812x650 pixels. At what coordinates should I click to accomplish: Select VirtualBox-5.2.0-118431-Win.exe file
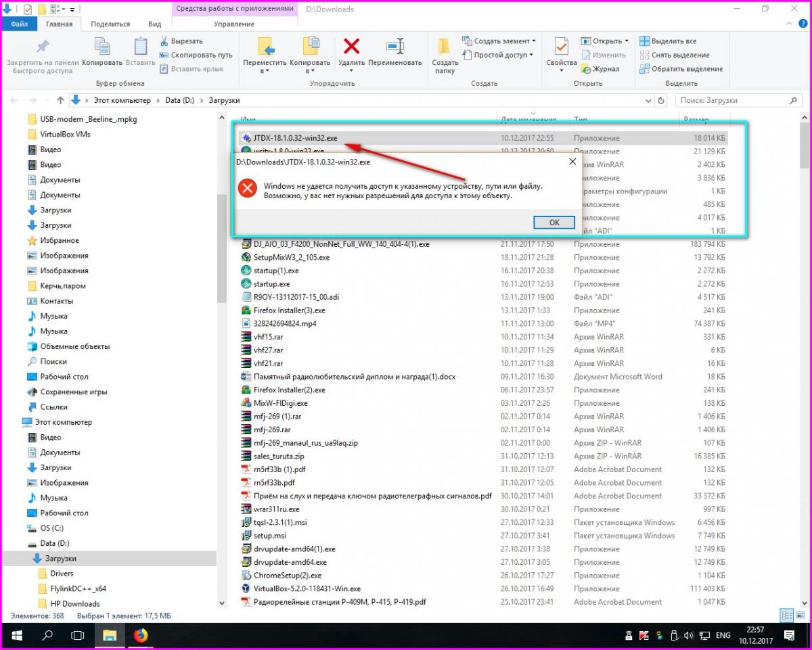click(x=307, y=588)
